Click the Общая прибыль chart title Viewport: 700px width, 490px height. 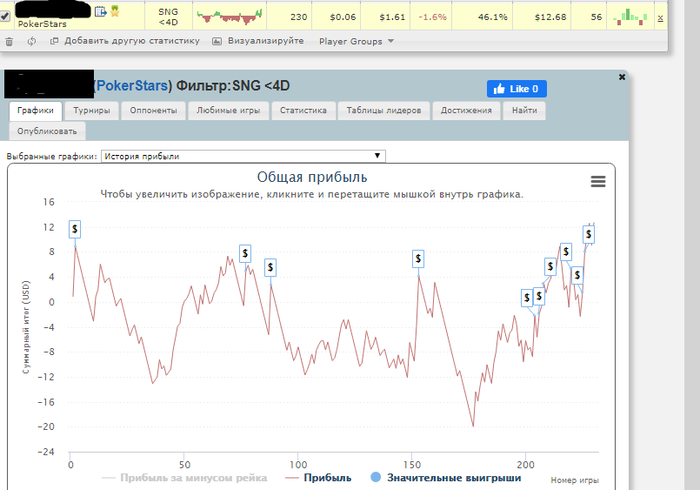click(x=312, y=177)
